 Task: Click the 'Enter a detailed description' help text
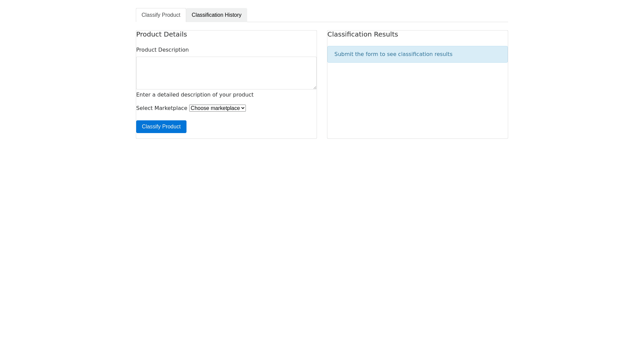pos(195,95)
